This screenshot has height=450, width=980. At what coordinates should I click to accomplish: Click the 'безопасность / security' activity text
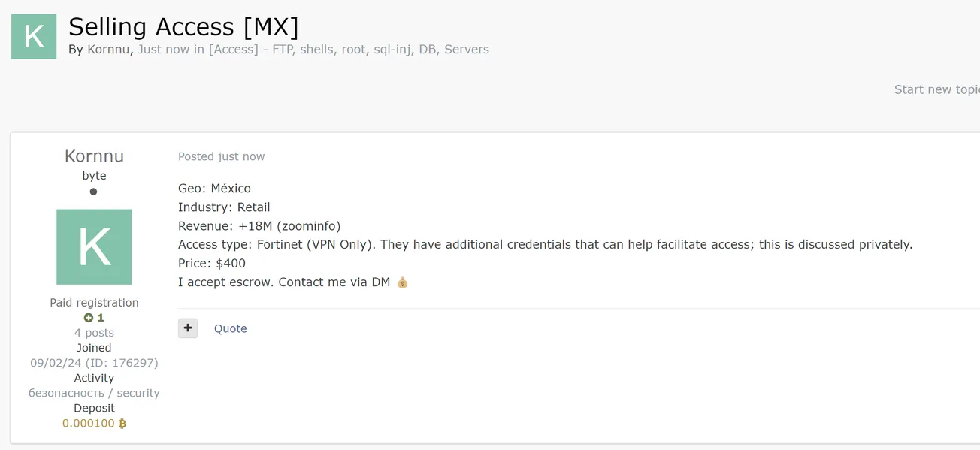94,393
